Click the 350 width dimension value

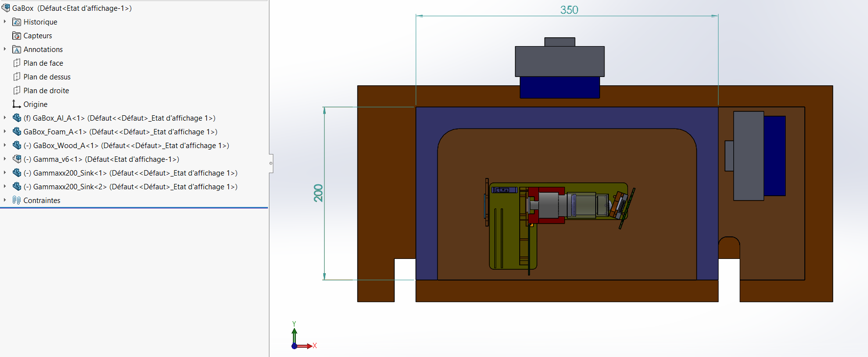point(569,10)
